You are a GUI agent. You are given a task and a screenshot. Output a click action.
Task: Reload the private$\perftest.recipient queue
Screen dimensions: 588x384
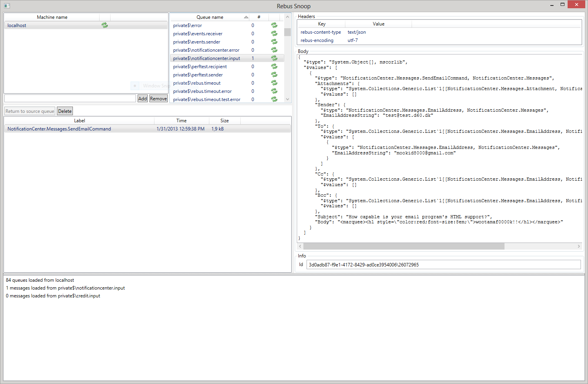click(274, 66)
